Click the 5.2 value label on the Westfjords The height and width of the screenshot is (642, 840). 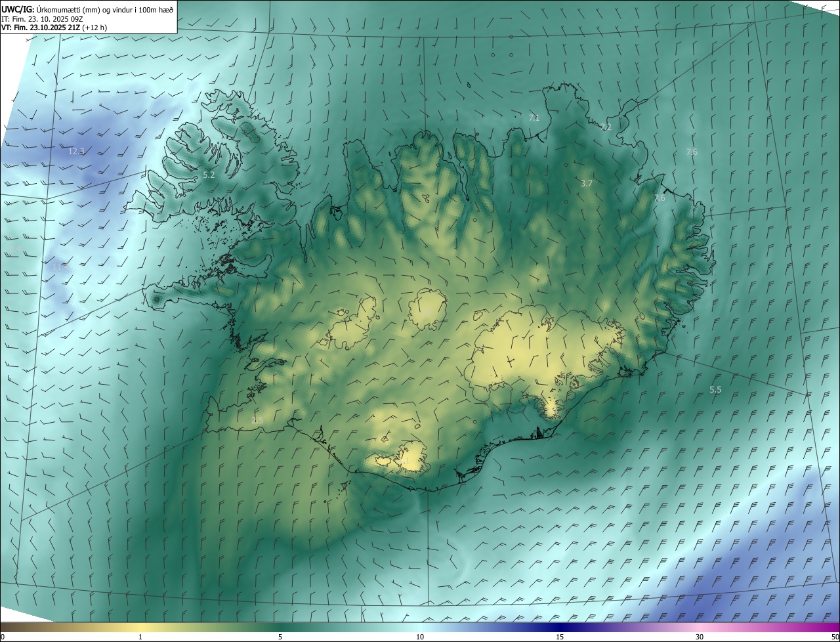point(209,175)
